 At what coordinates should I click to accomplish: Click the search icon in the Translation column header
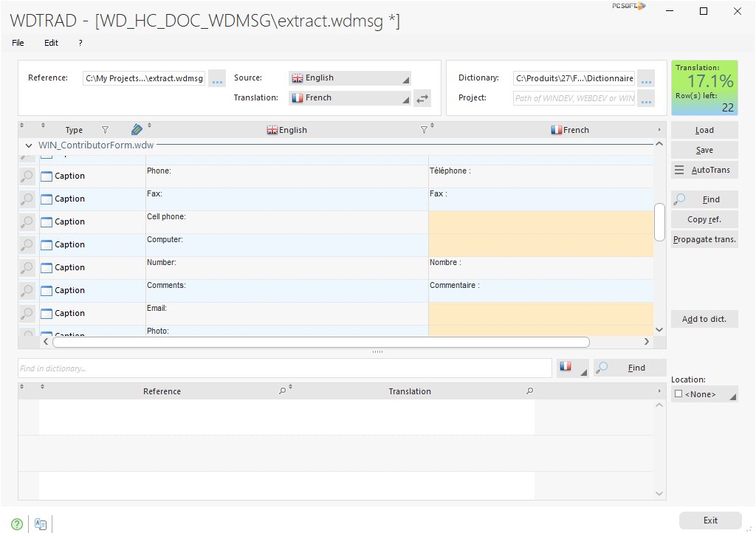529,391
